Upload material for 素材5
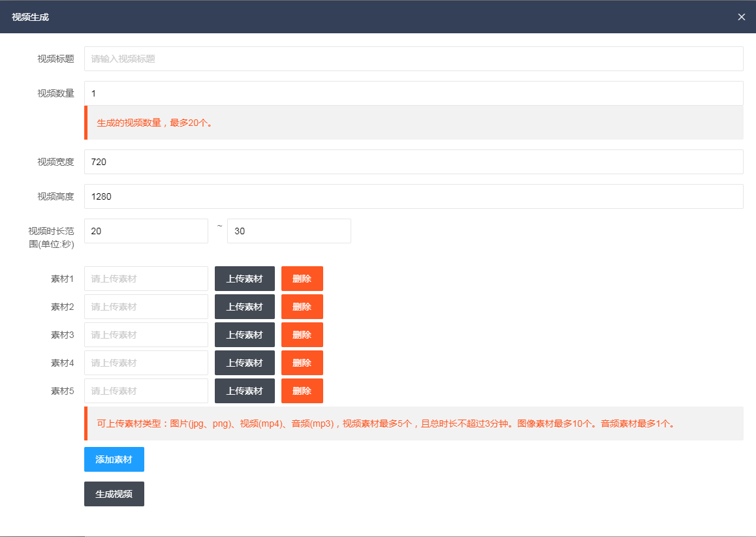This screenshot has height=537, width=756. [x=245, y=391]
